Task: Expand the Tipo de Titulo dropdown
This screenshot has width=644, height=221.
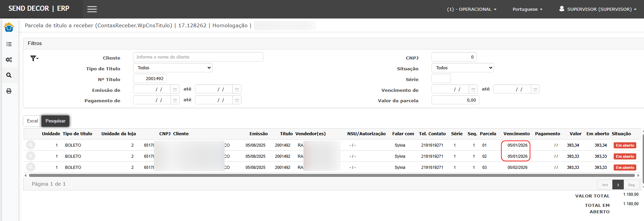Action: (x=173, y=68)
